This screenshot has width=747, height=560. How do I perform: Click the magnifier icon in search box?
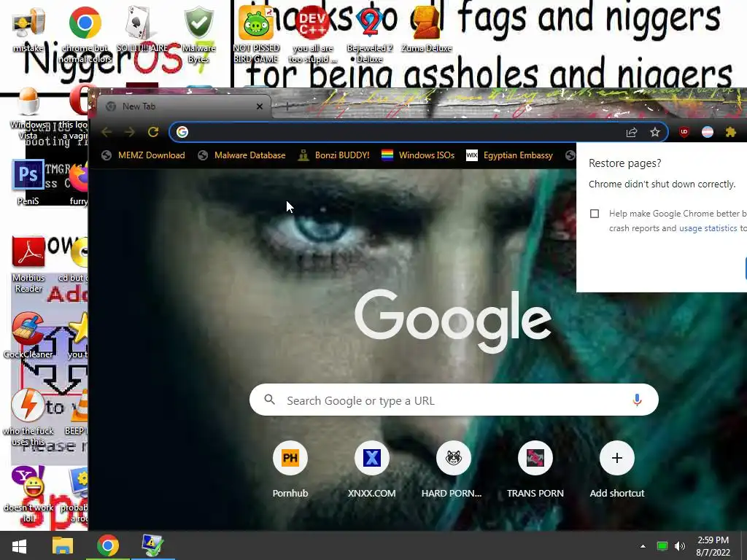tap(270, 400)
